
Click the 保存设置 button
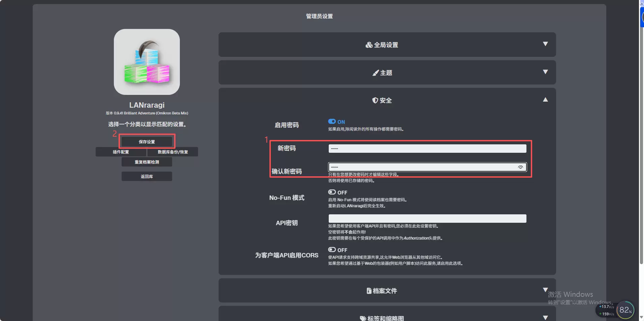tap(147, 142)
